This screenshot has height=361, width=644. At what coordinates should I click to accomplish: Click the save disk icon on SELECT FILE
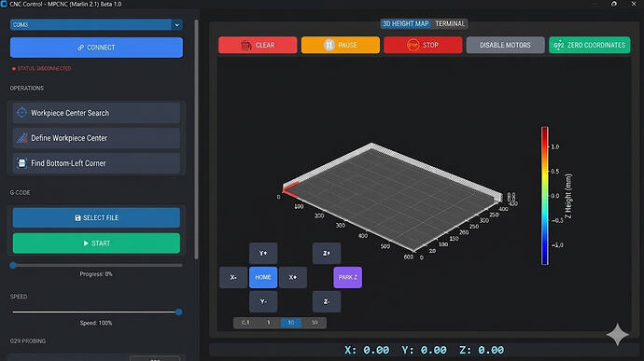[77, 217]
